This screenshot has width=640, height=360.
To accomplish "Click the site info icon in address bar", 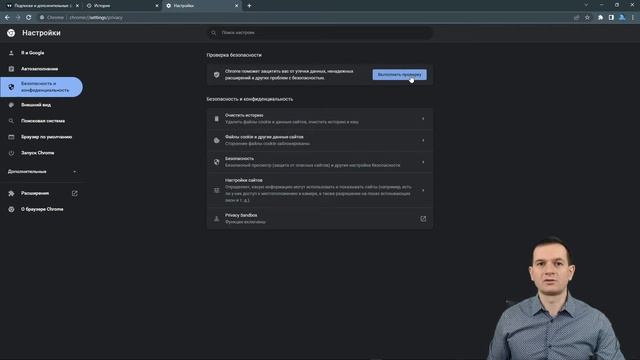I will click(x=42, y=18).
